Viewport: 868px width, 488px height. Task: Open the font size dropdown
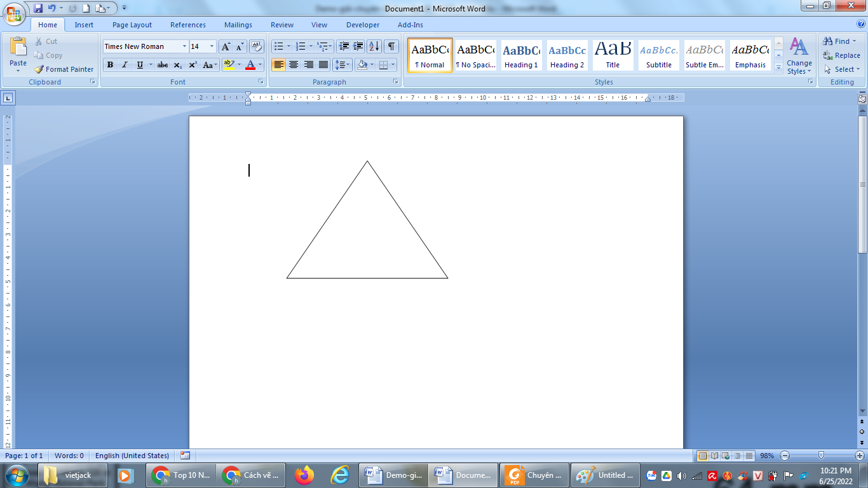pyautogui.click(x=212, y=46)
